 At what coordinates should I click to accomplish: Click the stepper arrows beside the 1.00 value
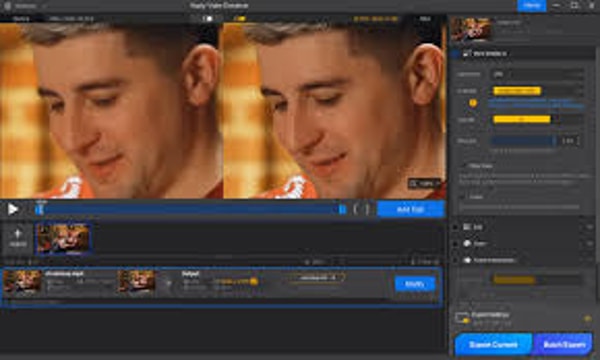point(578,141)
